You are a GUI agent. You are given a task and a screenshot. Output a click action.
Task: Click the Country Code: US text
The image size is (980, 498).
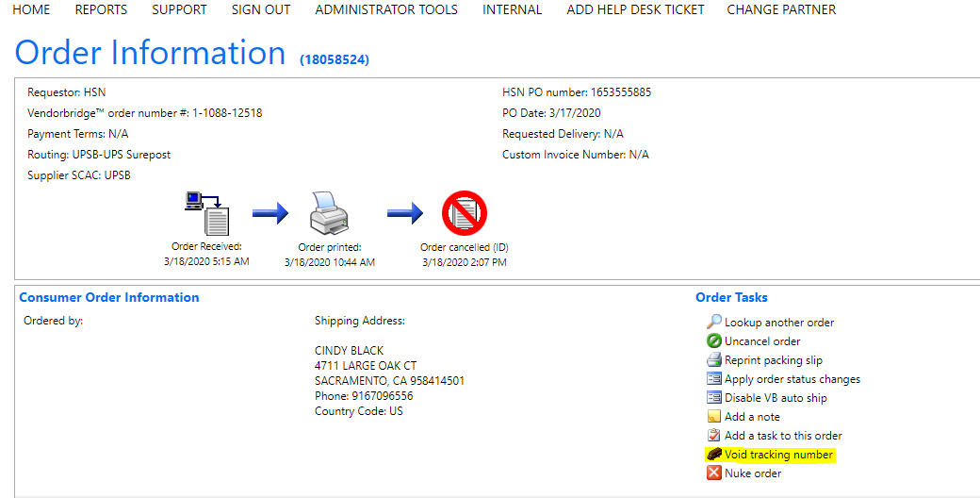pyautogui.click(x=359, y=411)
